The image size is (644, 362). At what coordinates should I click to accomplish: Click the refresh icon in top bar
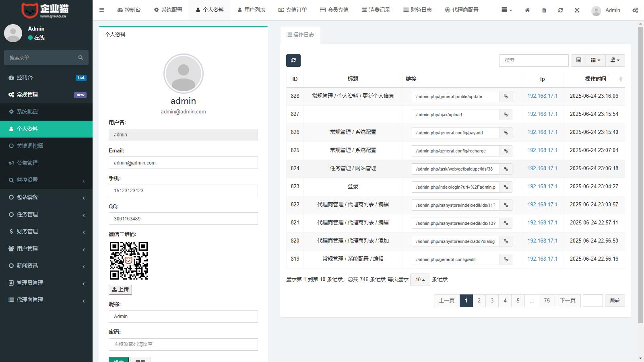pos(560,10)
